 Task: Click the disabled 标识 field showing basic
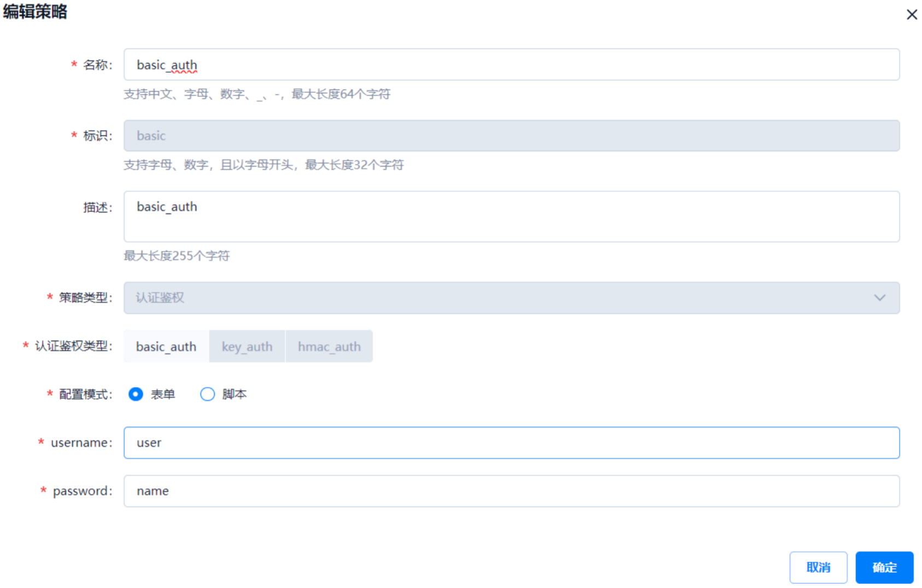(511, 136)
